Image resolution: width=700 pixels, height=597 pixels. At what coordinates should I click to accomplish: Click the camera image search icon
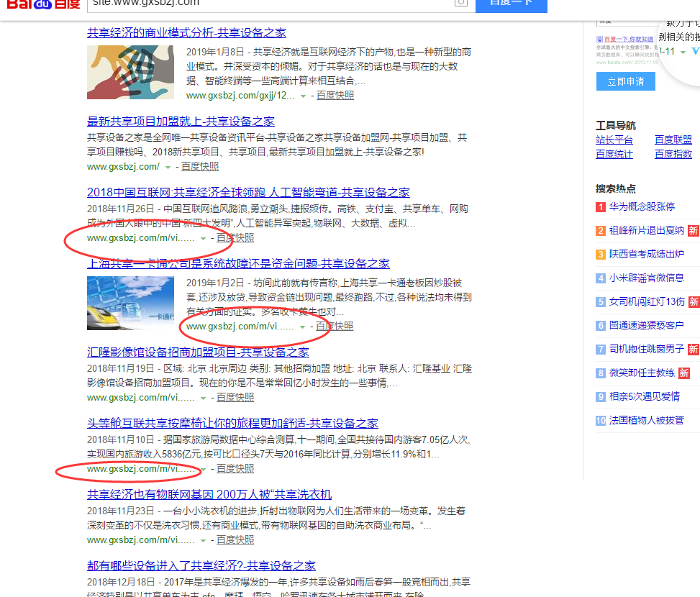[x=460, y=3]
